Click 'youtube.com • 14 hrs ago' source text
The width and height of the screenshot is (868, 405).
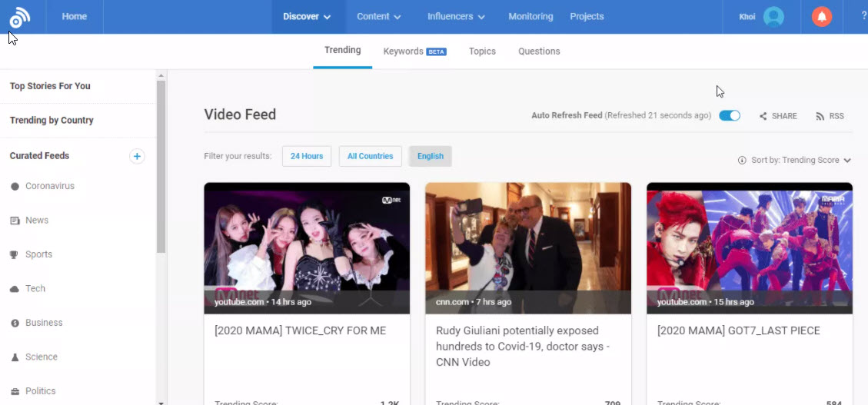[263, 302]
